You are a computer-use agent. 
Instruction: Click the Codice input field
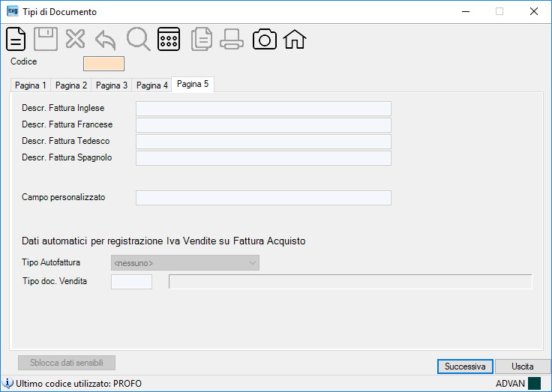tap(103, 64)
